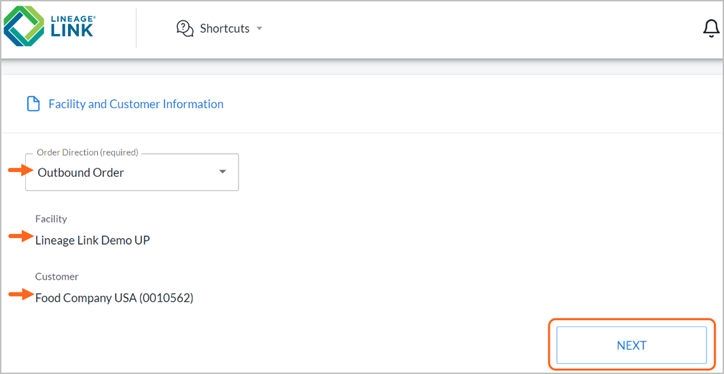Click the orange arrow pointing at Lineage Link Demo UP

(21, 236)
